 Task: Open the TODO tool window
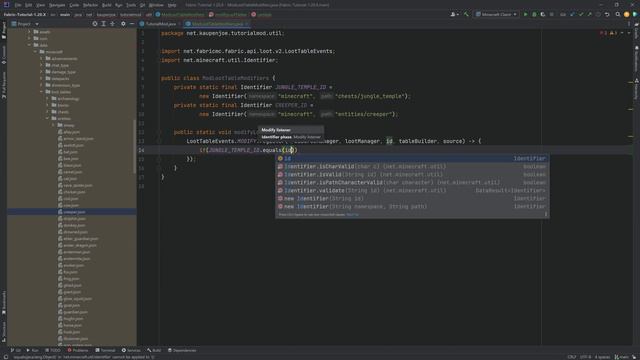[53, 350]
